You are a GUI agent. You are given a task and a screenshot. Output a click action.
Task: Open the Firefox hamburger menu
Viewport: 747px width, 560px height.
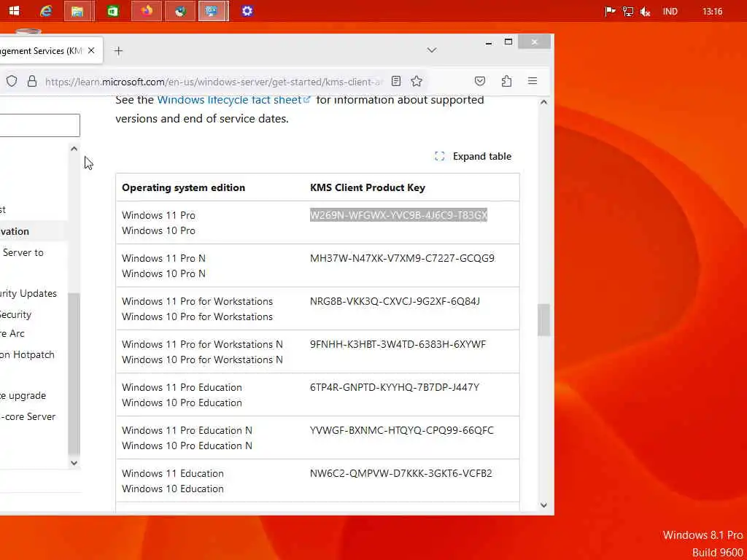pyautogui.click(x=533, y=82)
